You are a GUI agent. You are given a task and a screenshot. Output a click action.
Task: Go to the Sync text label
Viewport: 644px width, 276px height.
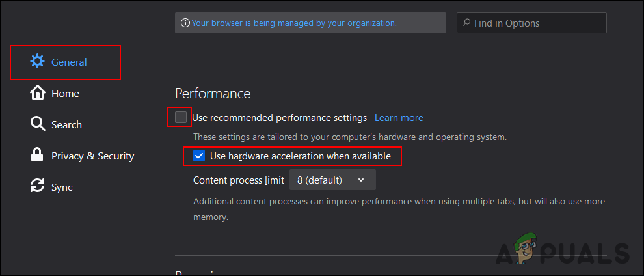tap(62, 187)
